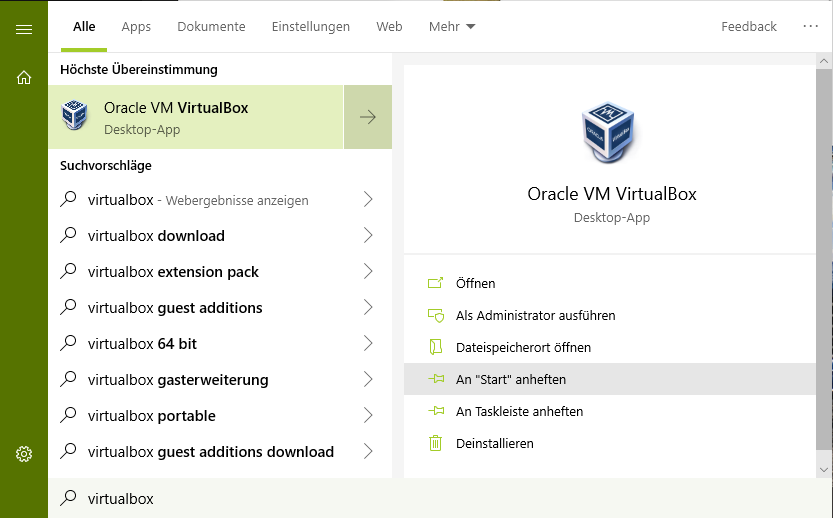Viewport: 833px width, 518px height.
Task: Open the Oracle VM VirtualBox best match result
Action: (x=196, y=117)
